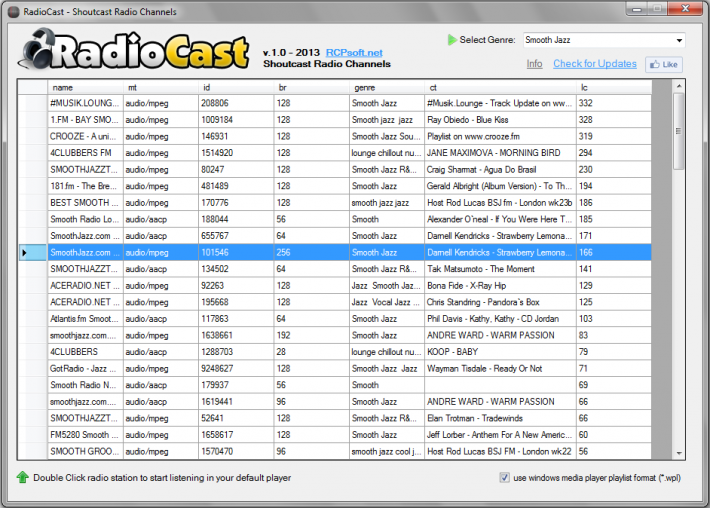Open the Info link
Image resolution: width=710 pixels, height=508 pixels.
click(x=534, y=64)
